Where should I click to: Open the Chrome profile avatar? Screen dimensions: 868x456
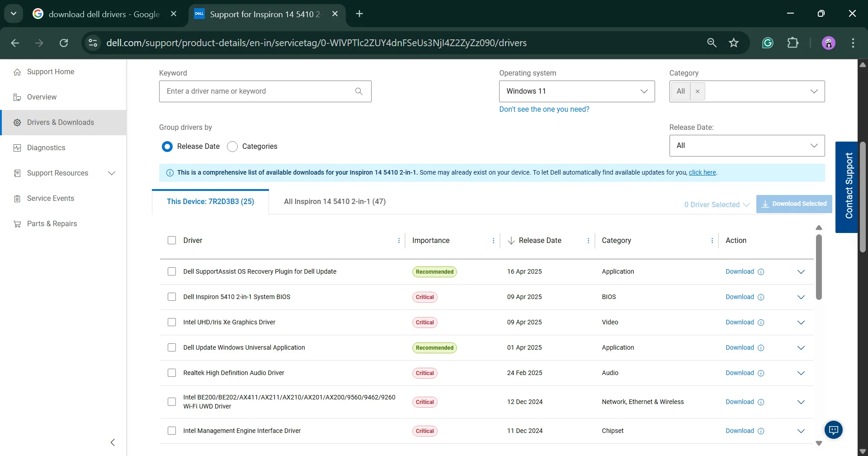[828, 43]
